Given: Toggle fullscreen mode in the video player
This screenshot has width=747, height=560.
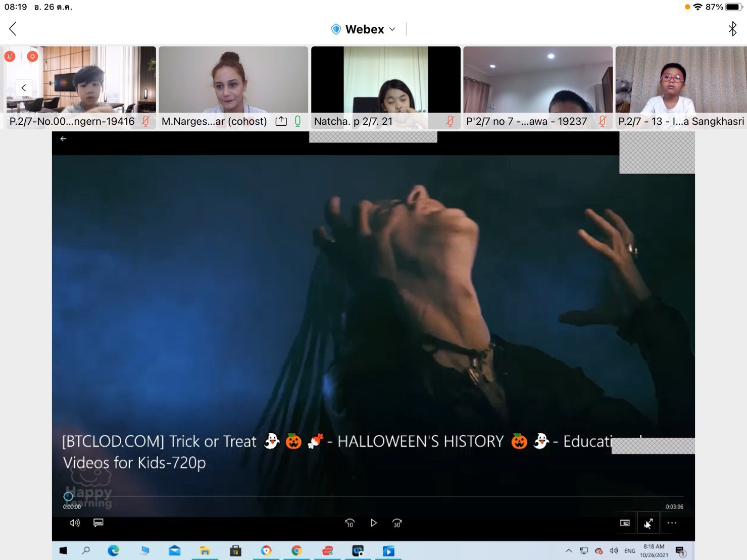Looking at the screenshot, I should click(649, 523).
